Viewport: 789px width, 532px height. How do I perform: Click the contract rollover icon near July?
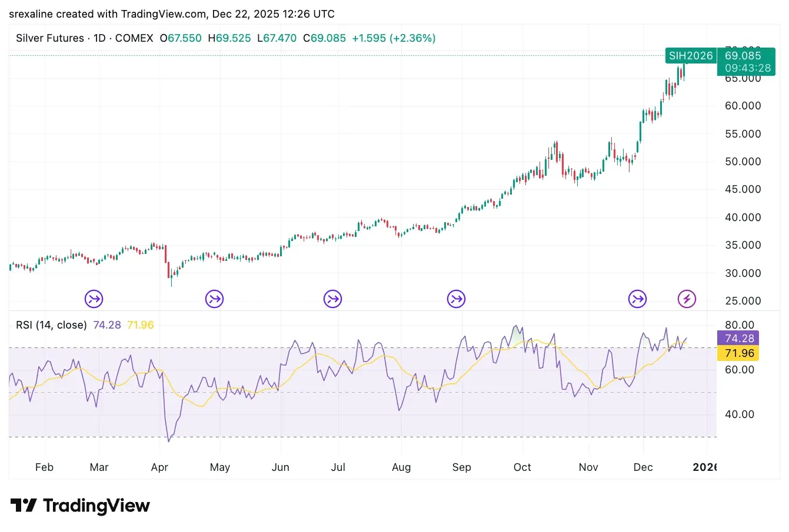click(332, 299)
